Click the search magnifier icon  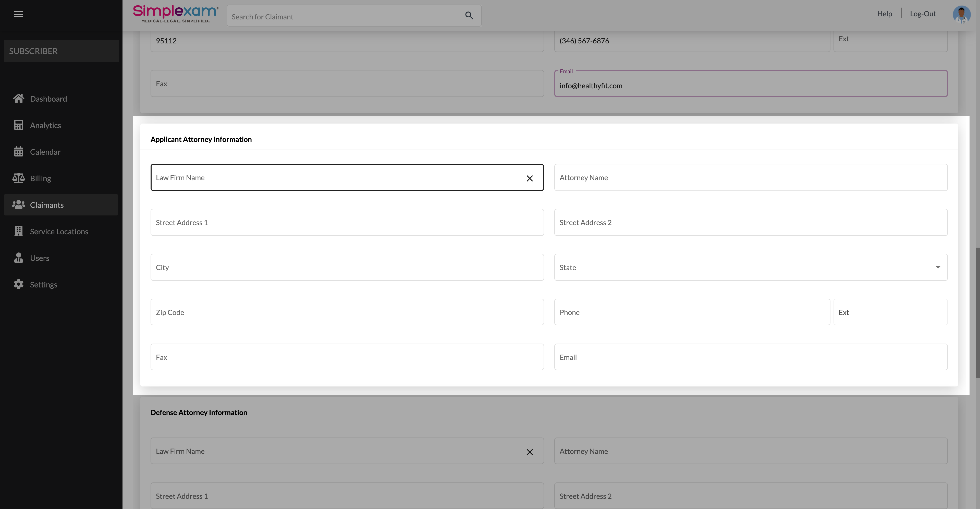click(469, 16)
